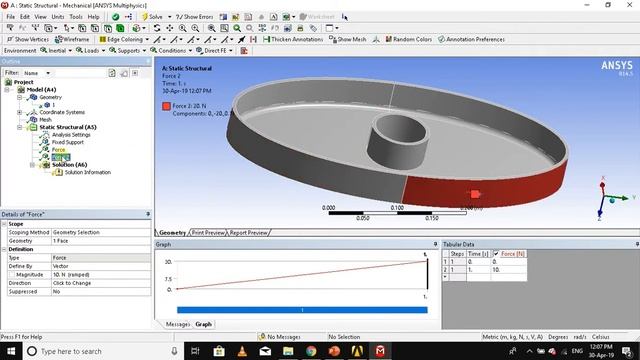This screenshot has width=640, height=360.
Task: Toggle Thicken Annotations
Action: pyautogui.click(x=293, y=39)
